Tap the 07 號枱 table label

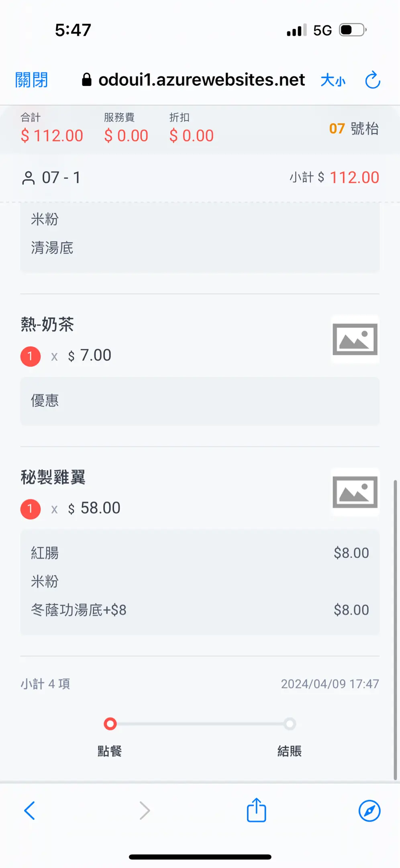pos(353,129)
